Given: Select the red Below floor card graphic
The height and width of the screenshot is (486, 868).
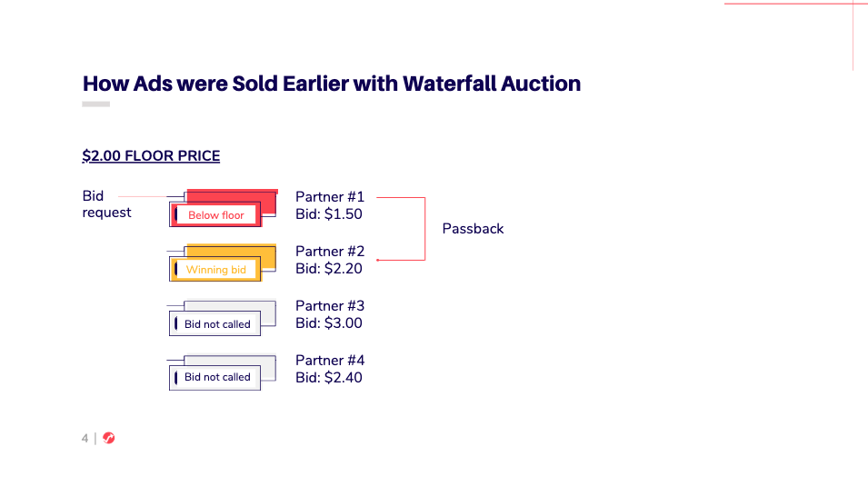Looking at the screenshot, I should pyautogui.click(x=223, y=208).
